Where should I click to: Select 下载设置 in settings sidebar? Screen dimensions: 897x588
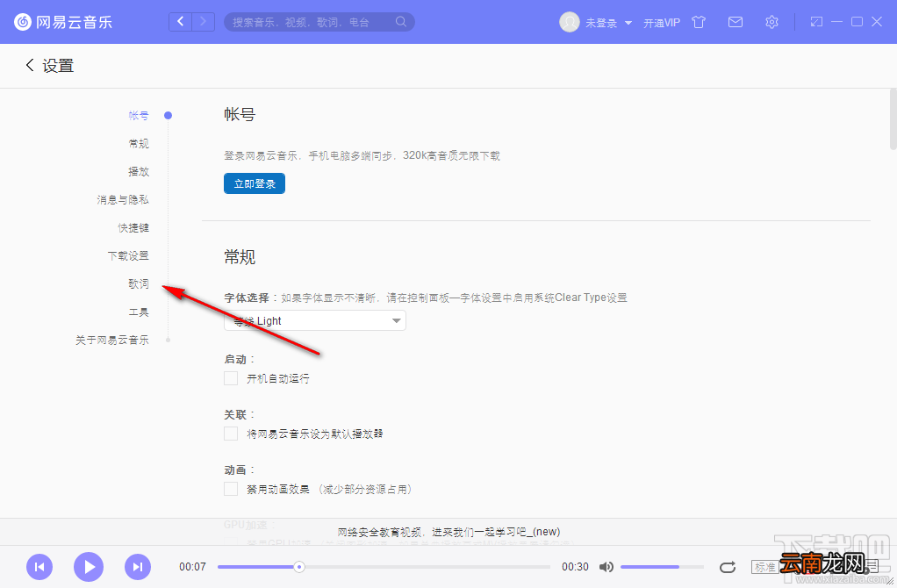coord(128,255)
